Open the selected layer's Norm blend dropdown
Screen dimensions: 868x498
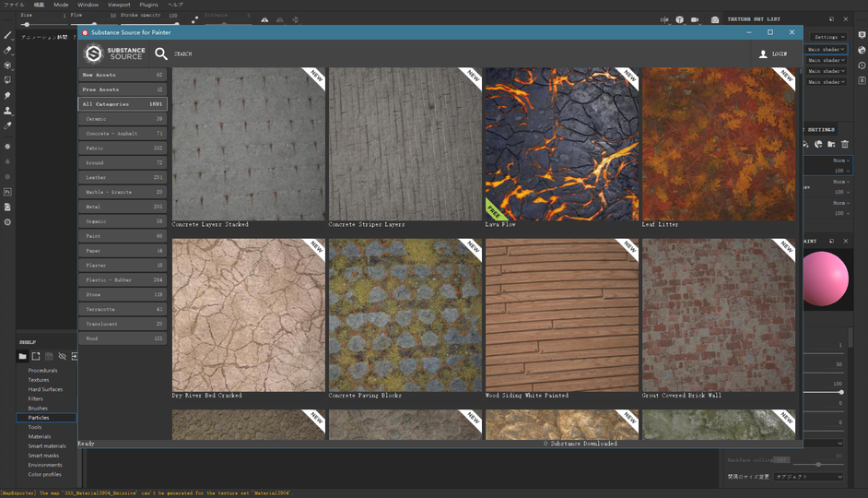(841, 160)
